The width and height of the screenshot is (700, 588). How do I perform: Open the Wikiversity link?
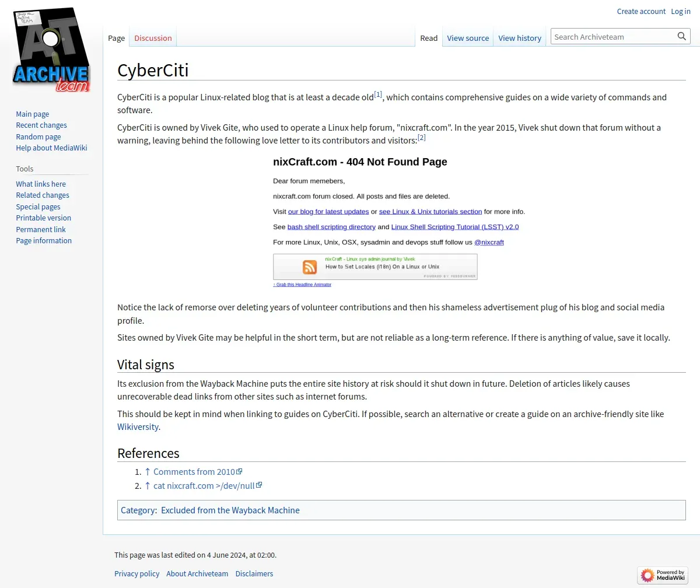138,427
